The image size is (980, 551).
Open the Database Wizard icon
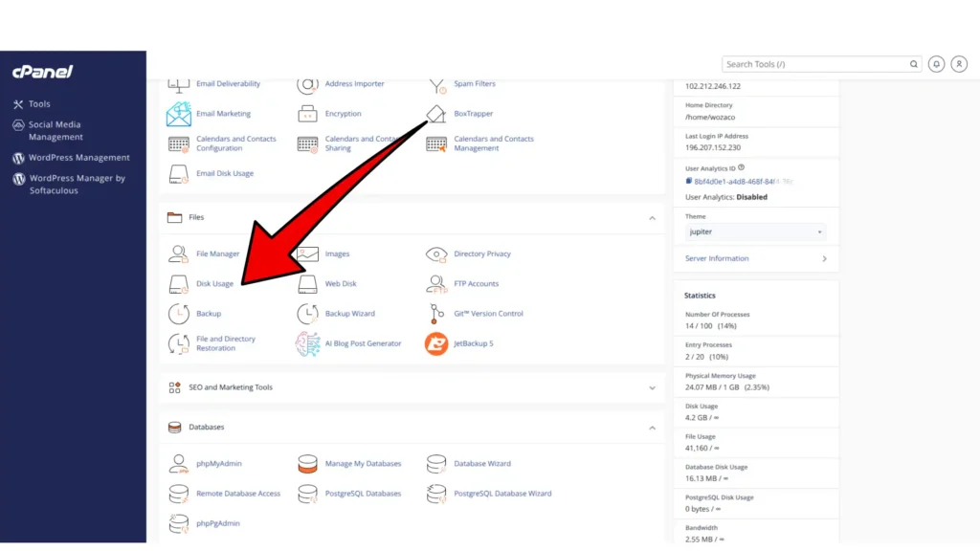435,464
